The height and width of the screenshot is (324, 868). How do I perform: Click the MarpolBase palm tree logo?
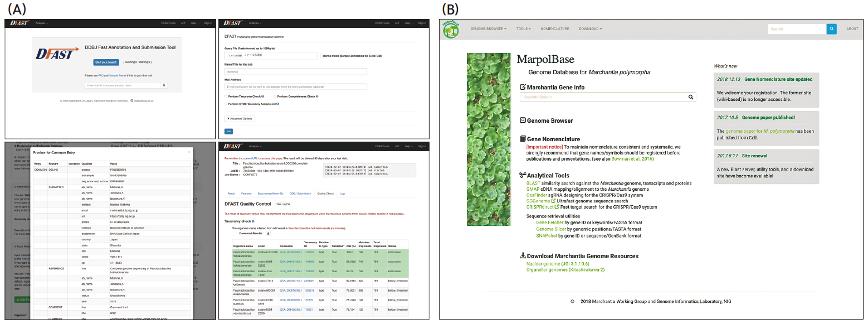pyautogui.click(x=451, y=30)
